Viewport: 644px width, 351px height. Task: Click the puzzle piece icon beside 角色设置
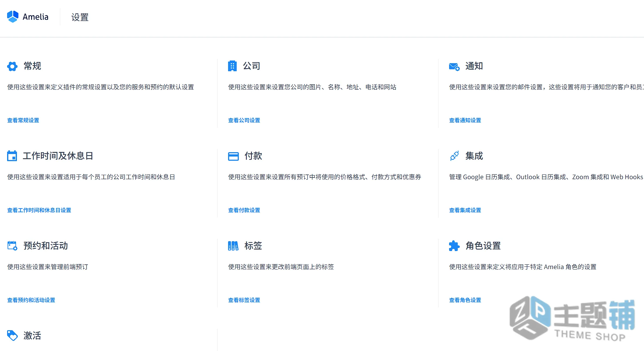[454, 246]
